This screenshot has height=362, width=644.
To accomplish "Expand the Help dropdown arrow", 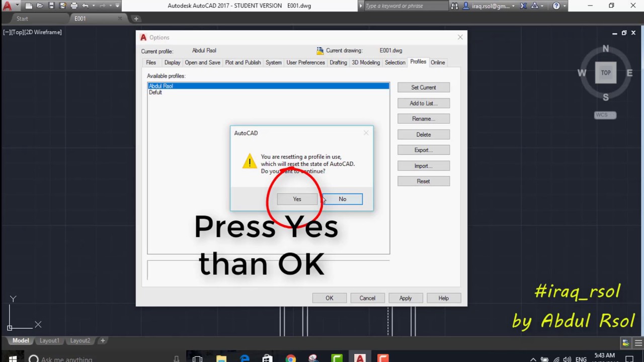I will point(564,6).
